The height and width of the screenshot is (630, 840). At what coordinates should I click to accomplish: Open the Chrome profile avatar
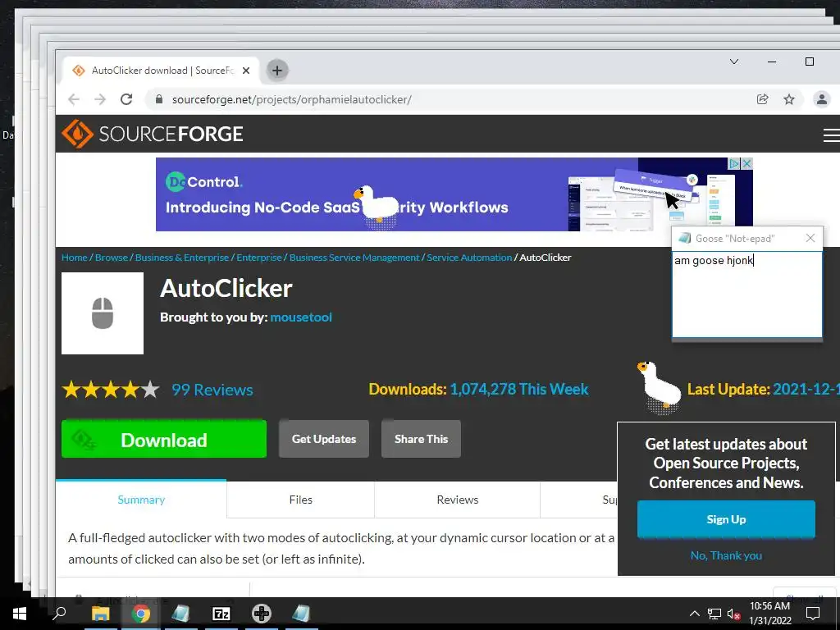[822, 99]
